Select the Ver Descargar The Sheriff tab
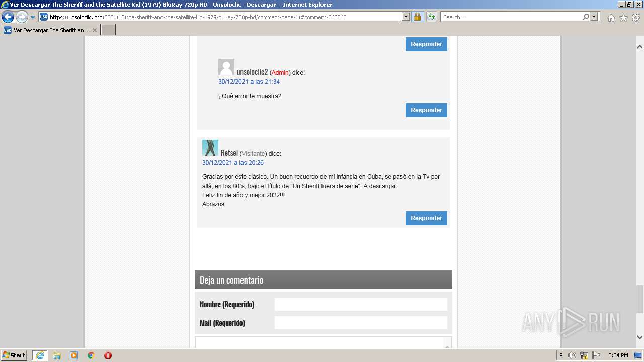The width and height of the screenshot is (644, 362). tap(50, 30)
